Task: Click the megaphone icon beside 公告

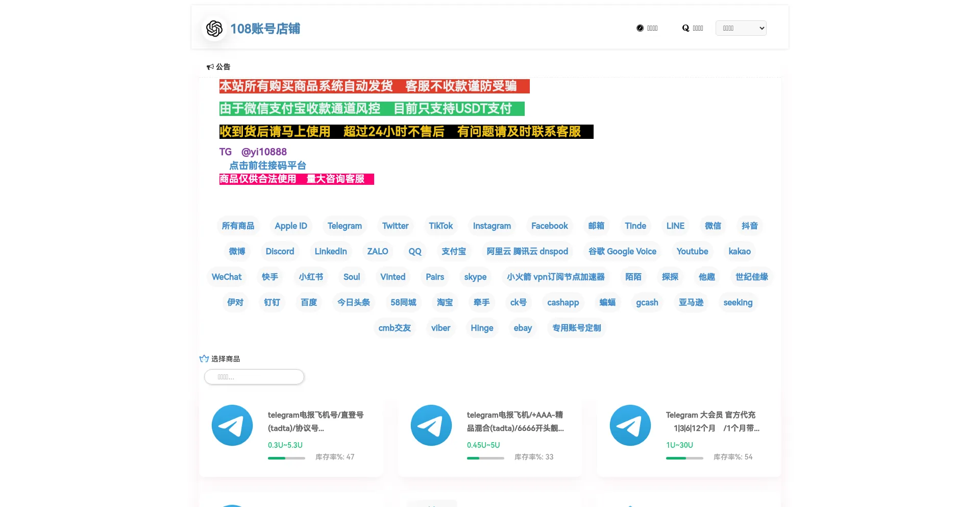Action: pyautogui.click(x=210, y=67)
